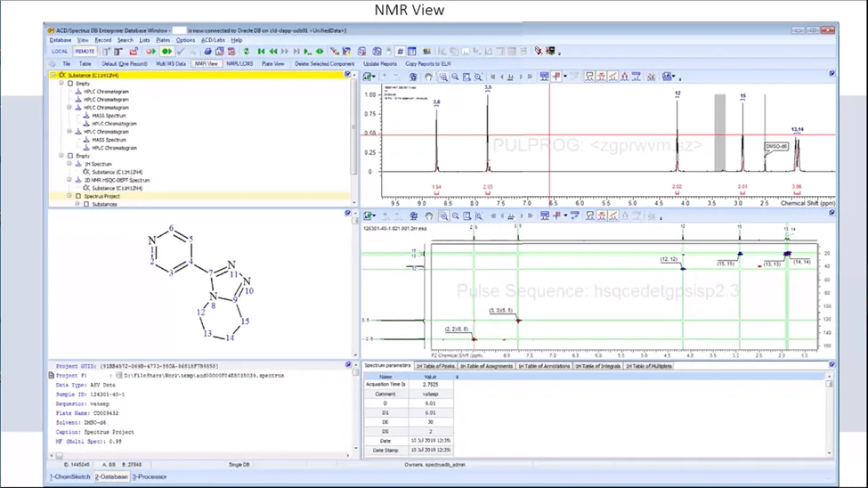Collapse the Substance (C11H12N4) root node
This screenshot has height=488, width=868.
53,76
